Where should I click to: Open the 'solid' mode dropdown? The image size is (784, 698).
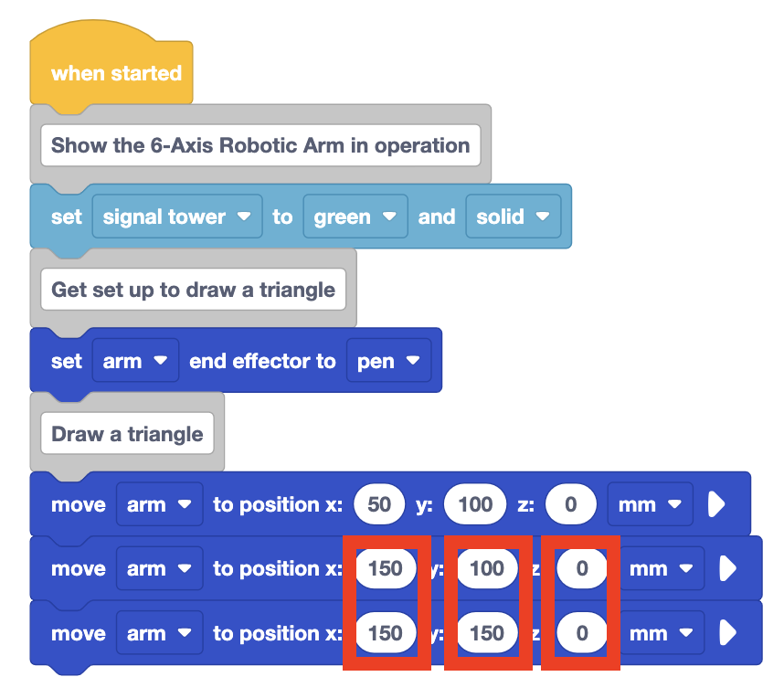pos(513,217)
